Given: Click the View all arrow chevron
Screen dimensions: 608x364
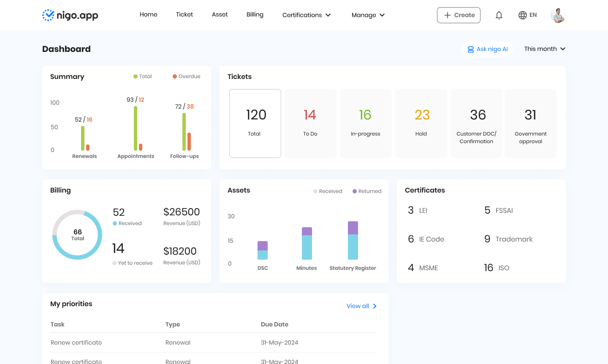Looking at the screenshot, I should (375, 306).
